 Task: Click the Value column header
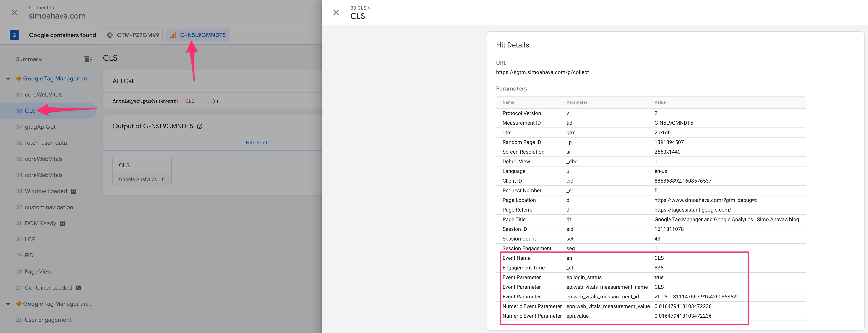pos(660,103)
